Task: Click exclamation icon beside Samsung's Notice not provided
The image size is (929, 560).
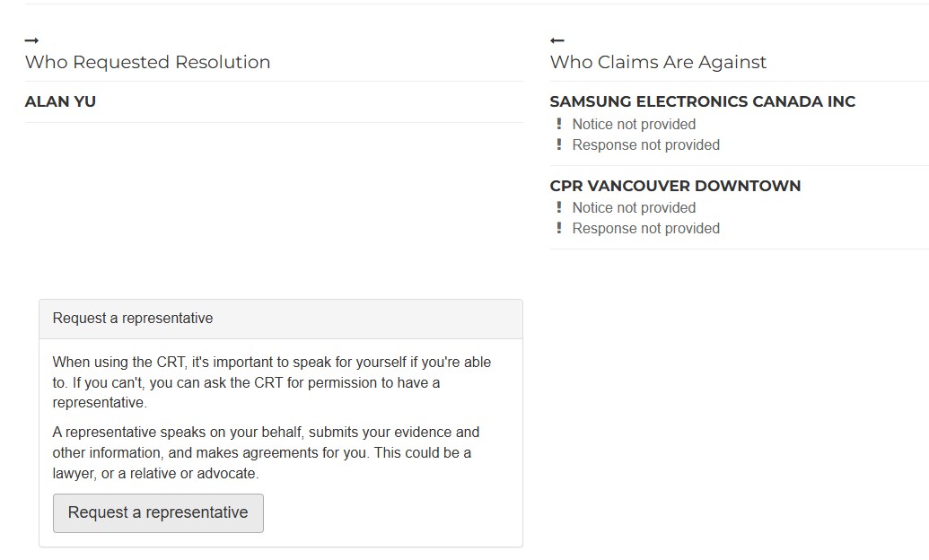Action: click(559, 124)
